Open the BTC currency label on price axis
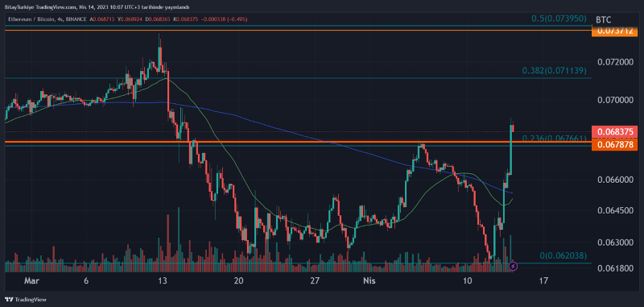The width and height of the screenshot is (644, 307). pyautogui.click(x=603, y=19)
